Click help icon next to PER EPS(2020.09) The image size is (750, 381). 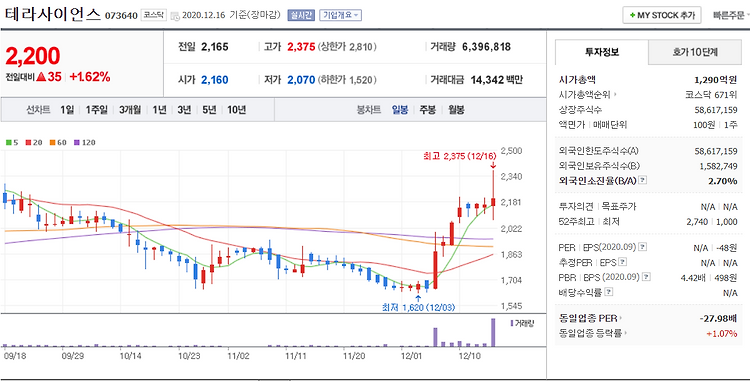point(643,247)
